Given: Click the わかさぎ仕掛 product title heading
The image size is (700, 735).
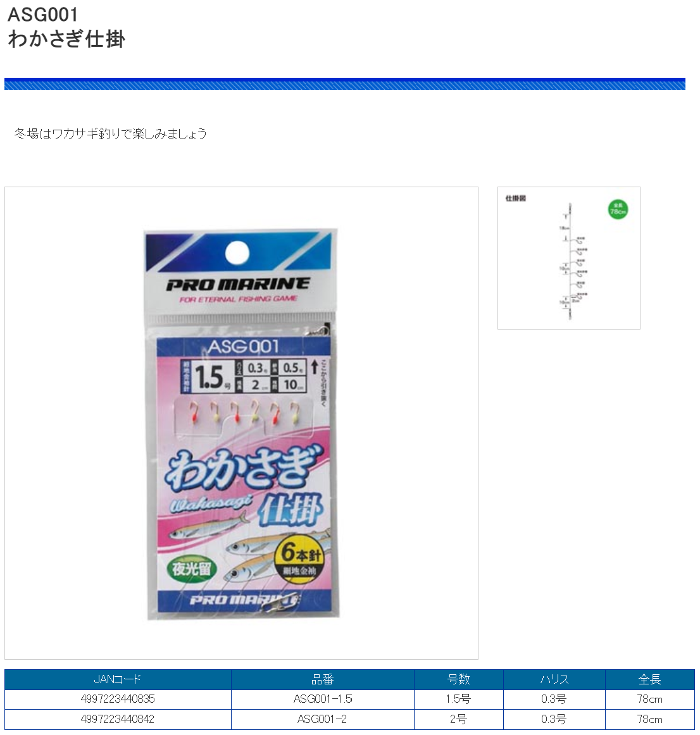Looking at the screenshot, I should click(66, 39).
